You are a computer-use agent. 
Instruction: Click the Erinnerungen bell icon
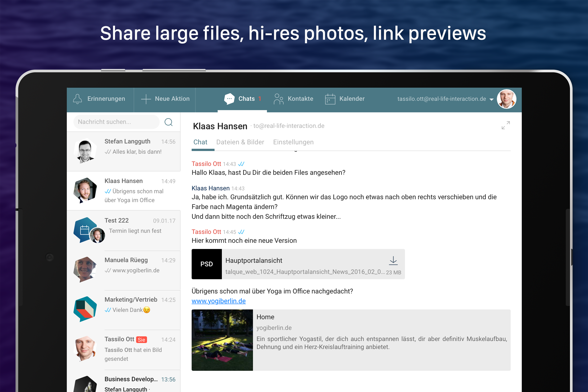point(77,99)
